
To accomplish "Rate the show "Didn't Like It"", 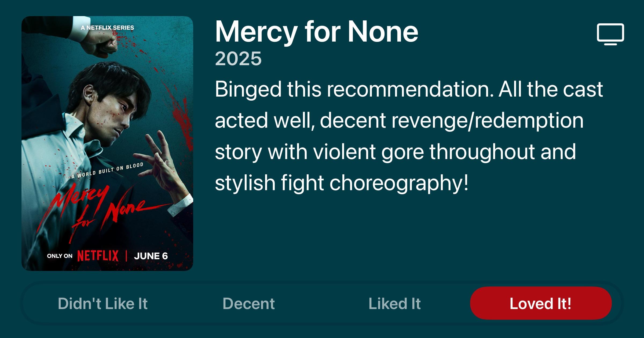I will click(x=103, y=303).
